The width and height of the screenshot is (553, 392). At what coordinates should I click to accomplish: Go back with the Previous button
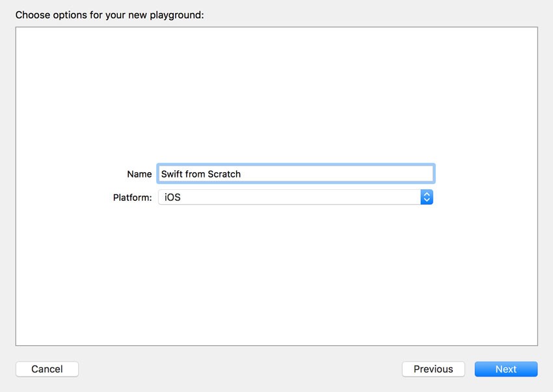[433, 369]
